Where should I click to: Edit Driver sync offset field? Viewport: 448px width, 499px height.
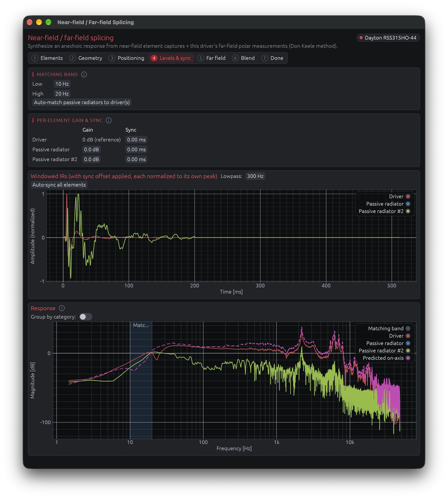[x=136, y=140]
